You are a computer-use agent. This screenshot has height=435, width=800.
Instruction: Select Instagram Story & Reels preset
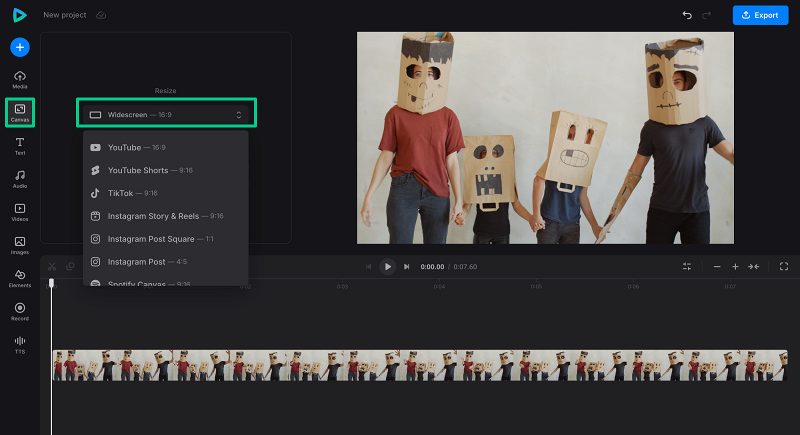tap(166, 216)
